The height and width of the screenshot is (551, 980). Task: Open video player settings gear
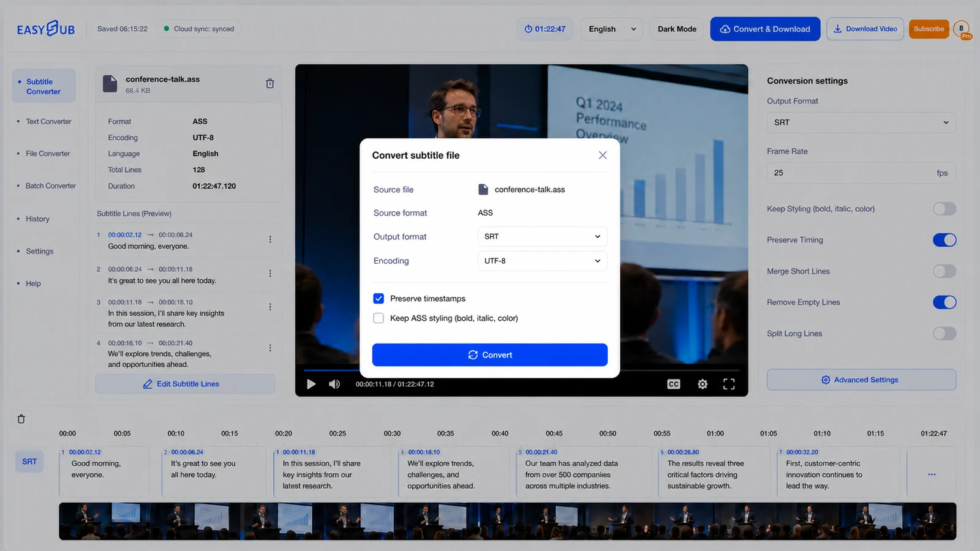point(703,384)
